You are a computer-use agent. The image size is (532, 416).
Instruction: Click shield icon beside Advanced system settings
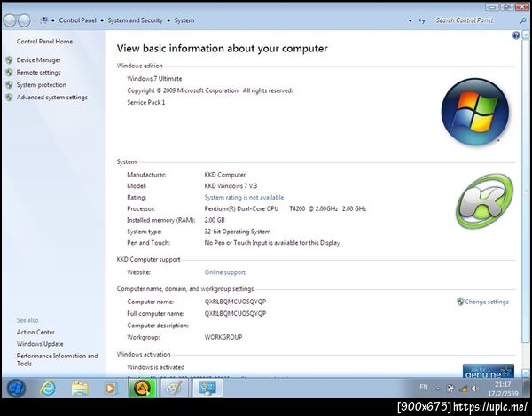[x=10, y=98]
